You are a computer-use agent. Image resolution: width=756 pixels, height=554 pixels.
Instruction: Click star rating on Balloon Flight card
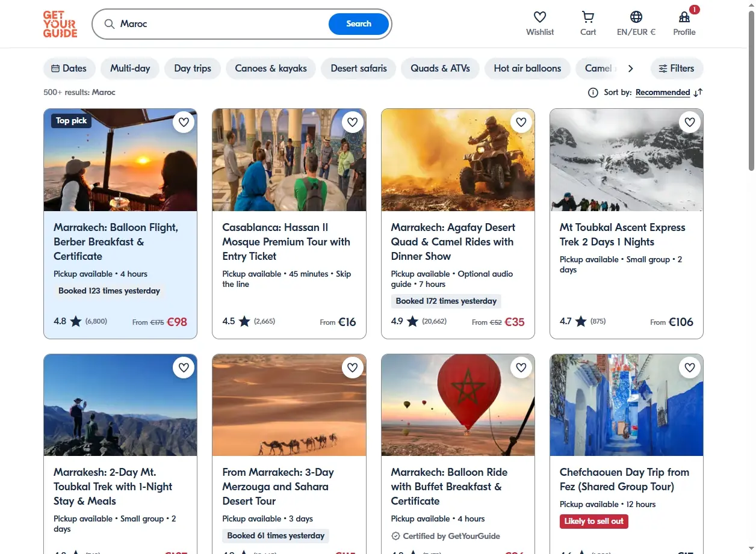(76, 321)
